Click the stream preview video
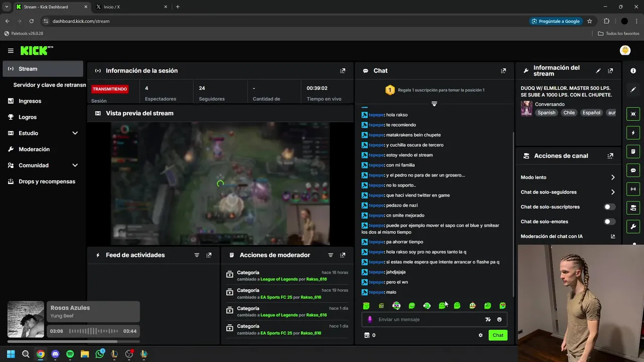644x362 pixels. pyautogui.click(x=220, y=184)
